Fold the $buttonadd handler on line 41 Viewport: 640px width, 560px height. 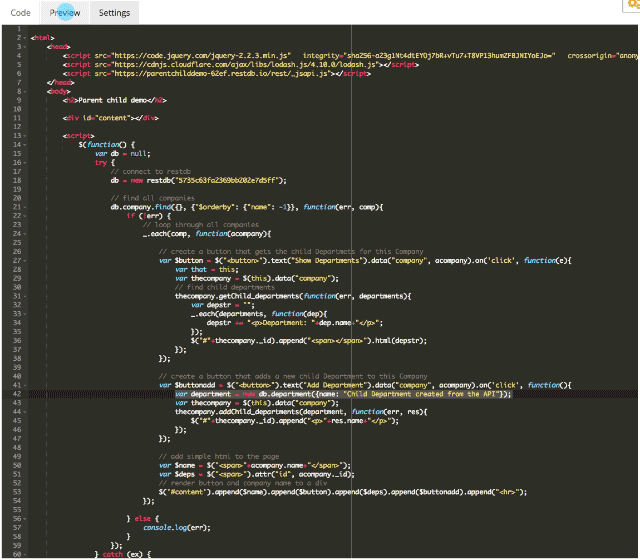(x=25, y=385)
